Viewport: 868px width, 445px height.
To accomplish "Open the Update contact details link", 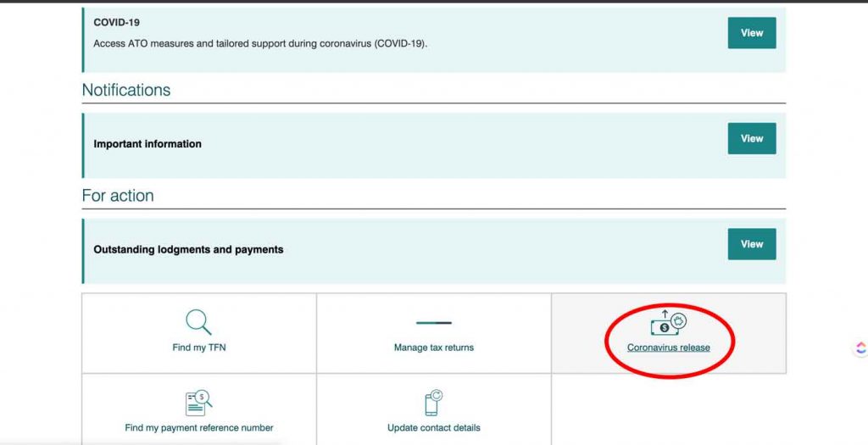I will coord(434,428).
